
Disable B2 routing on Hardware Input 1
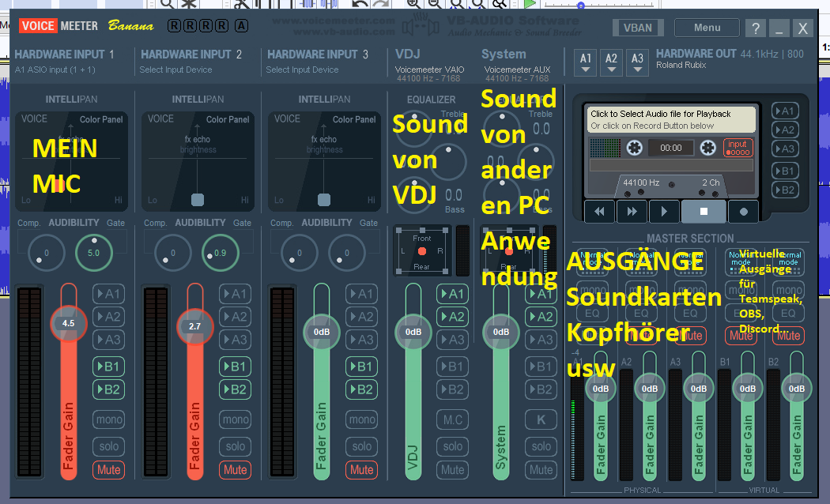(x=108, y=389)
